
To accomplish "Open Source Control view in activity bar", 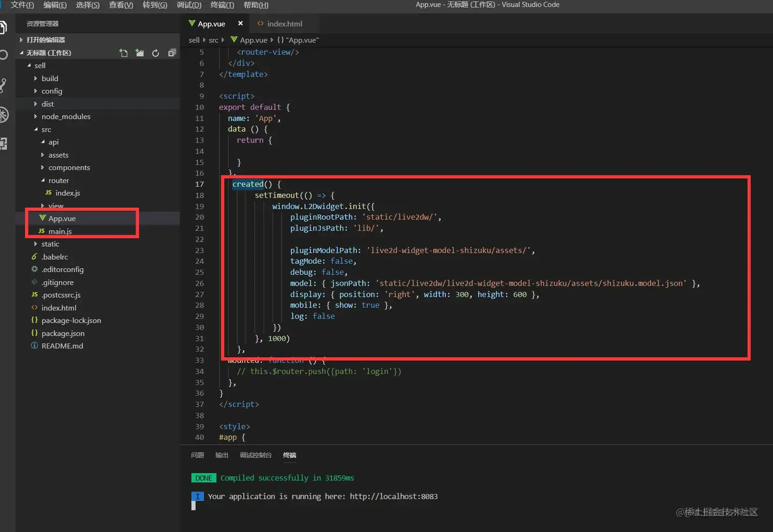I will (x=3, y=85).
